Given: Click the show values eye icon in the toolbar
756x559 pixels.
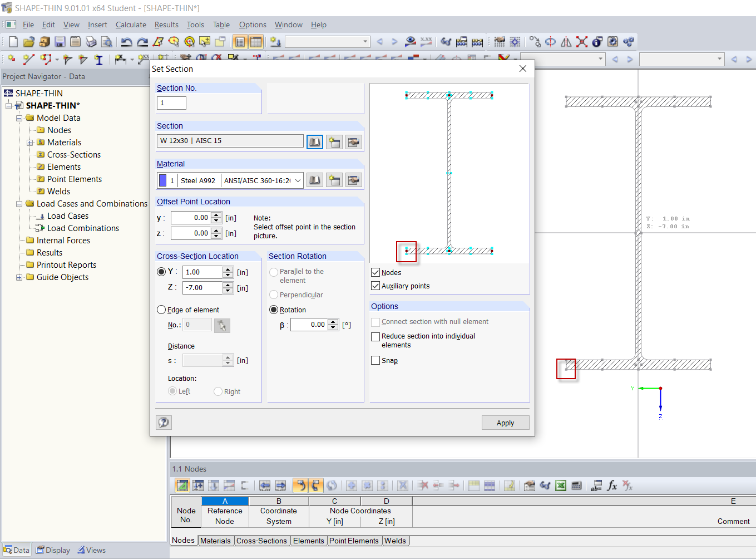Looking at the screenshot, I should [411, 42].
